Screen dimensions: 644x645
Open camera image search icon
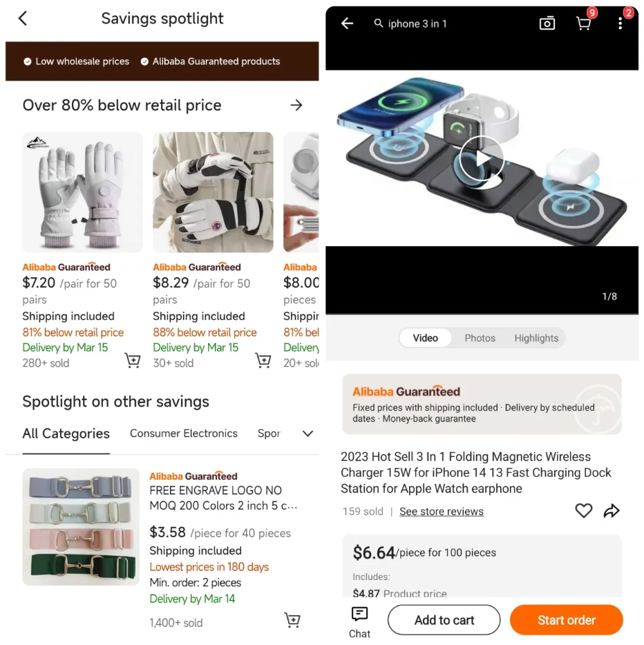547,24
